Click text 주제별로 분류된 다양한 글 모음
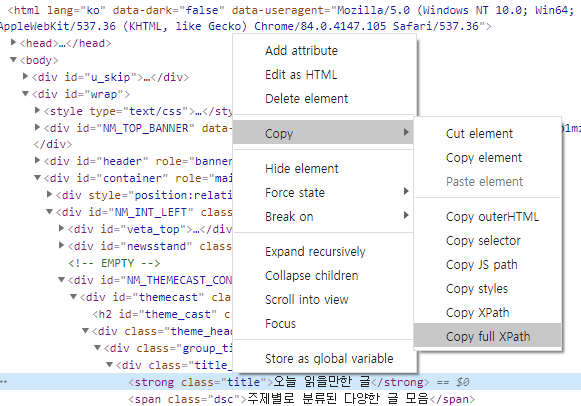The width and height of the screenshot is (581, 406). [x=338, y=399]
